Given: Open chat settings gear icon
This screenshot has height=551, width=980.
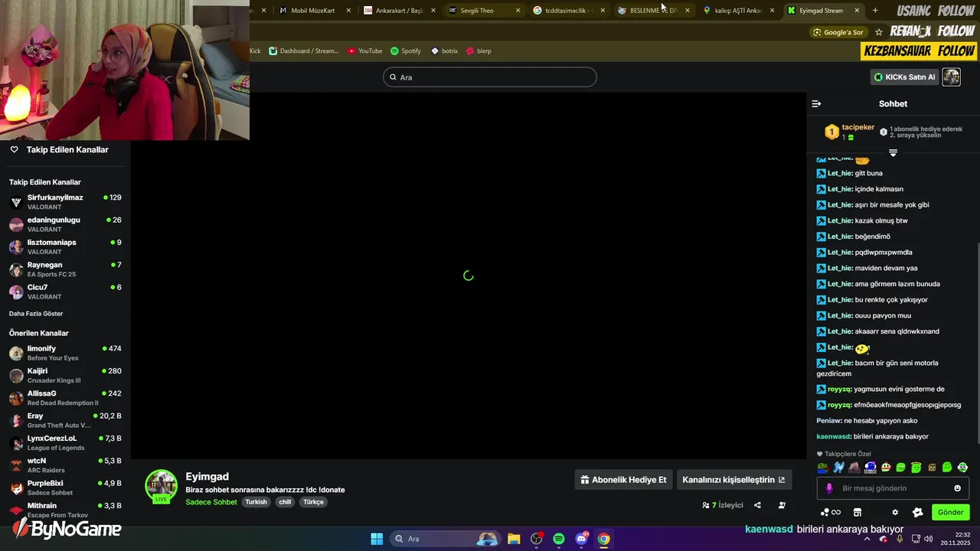Looking at the screenshot, I should [895, 512].
